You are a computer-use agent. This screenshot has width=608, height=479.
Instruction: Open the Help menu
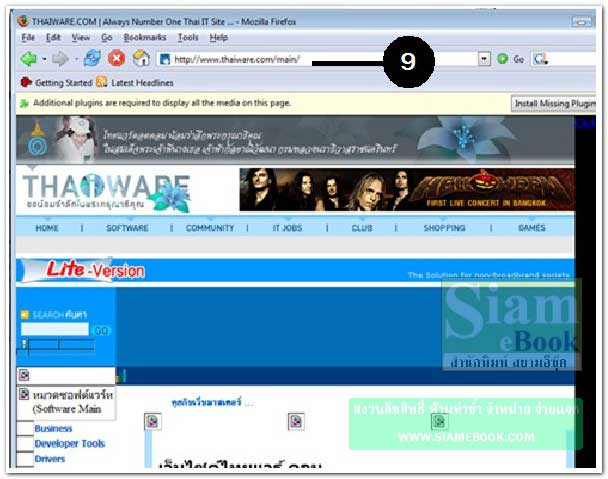pos(219,38)
